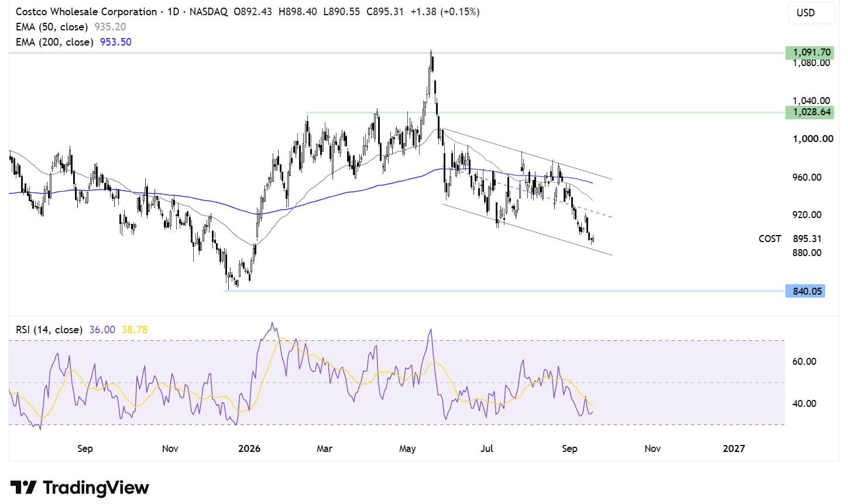The width and height of the screenshot is (848, 504).
Task: Click the EMA 200 value 953.50
Action: (x=116, y=42)
